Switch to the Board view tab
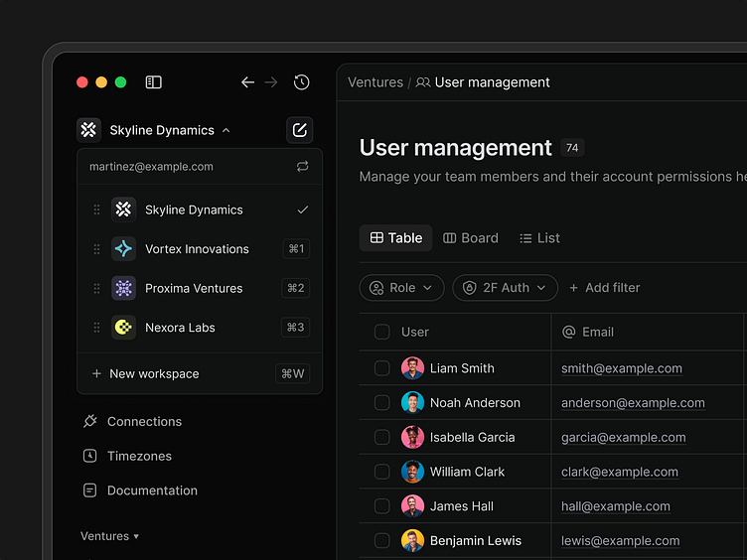 click(x=471, y=237)
